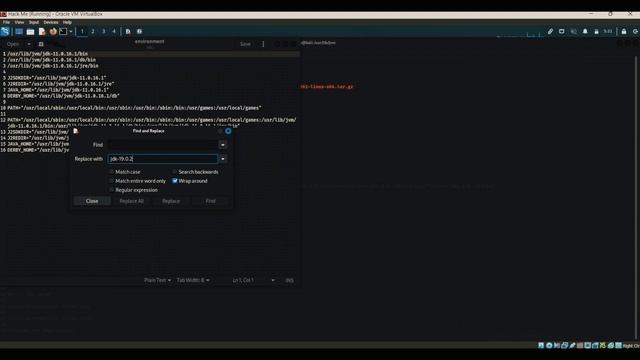Enable Match entire word only checkbox
Viewport: 640px width, 360px height.
[x=111, y=181]
